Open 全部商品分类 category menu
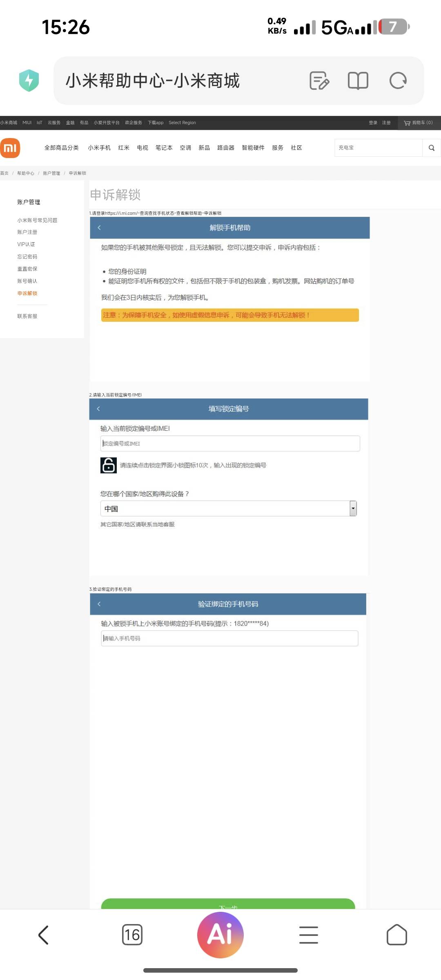This screenshot has width=441, height=980. [62, 148]
